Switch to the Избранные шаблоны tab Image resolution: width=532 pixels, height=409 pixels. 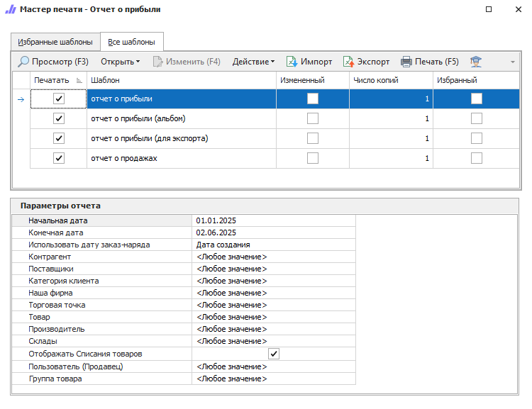pyautogui.click(x=55, y=42)
